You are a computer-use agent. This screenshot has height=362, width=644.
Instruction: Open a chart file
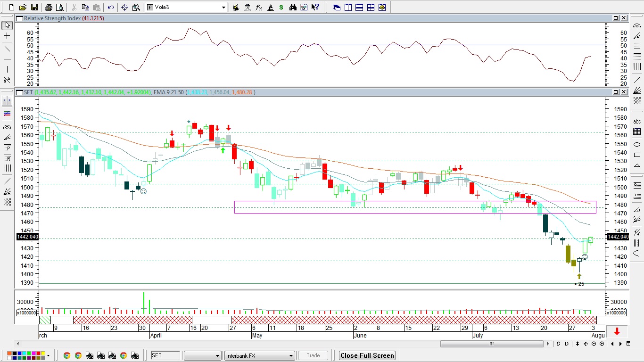point(23,7)
